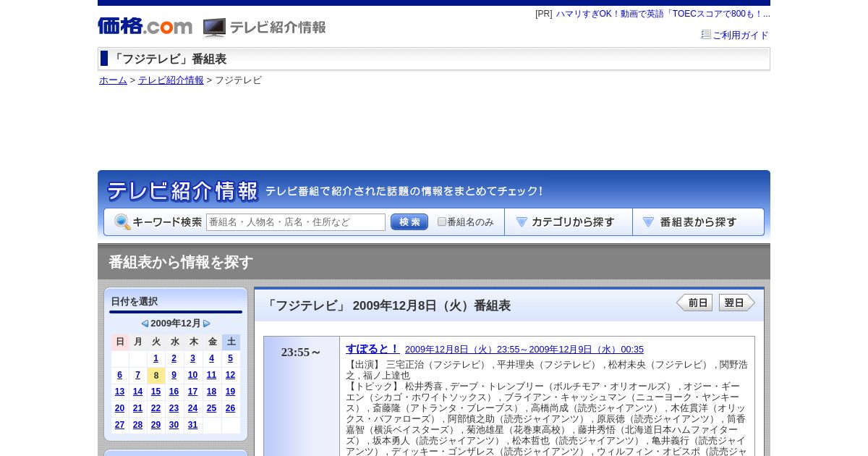Select December 23 in calendar
The height and width of the screenshot is (456, 868).
tap(174, 408)
